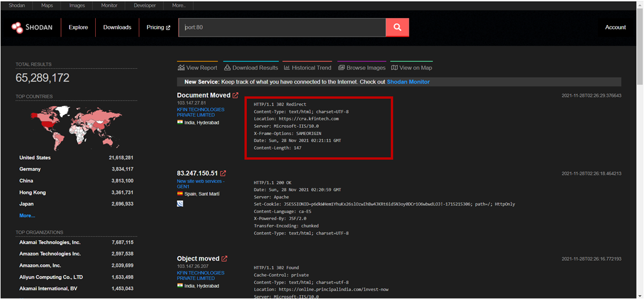Viewport: 644px width, 299px height.
Task: Click View Report link
Action: click(197, 68)
